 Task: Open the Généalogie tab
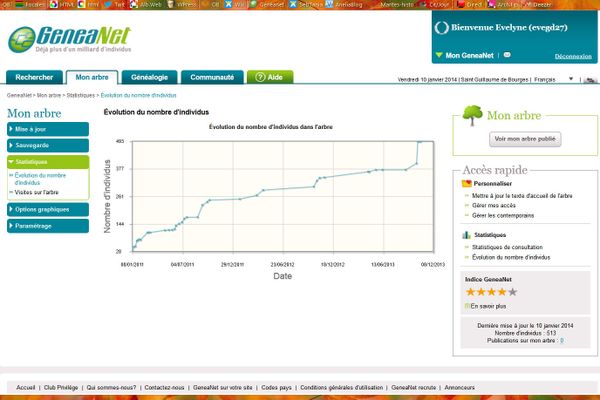(149, 77)
